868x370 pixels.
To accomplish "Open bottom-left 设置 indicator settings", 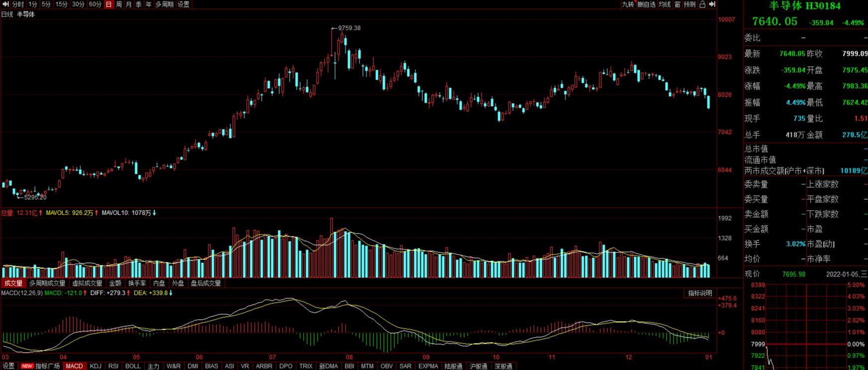I will click(8, 366).
